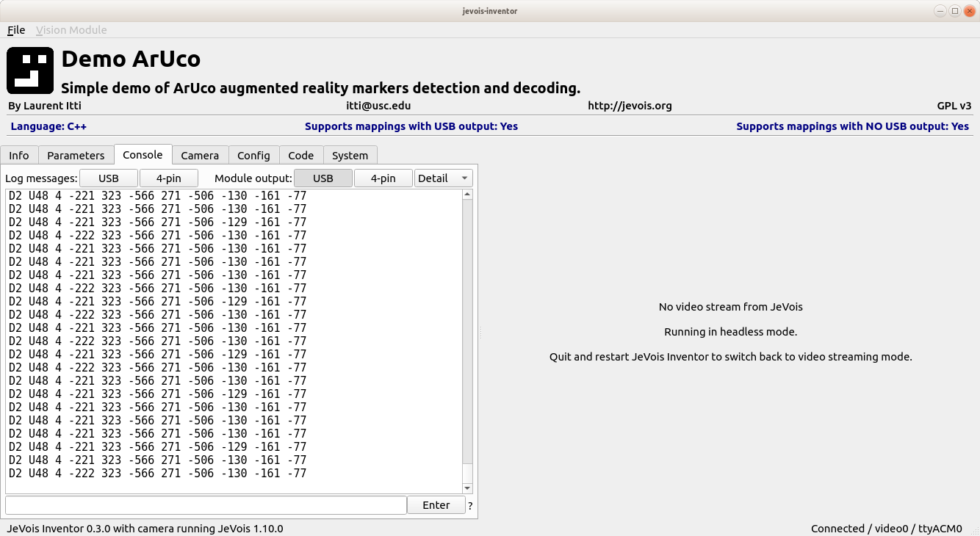This screenshot has width=980, height=536.
Task: Click the 'By Laurent Itti' text
Action: (46, 106)
